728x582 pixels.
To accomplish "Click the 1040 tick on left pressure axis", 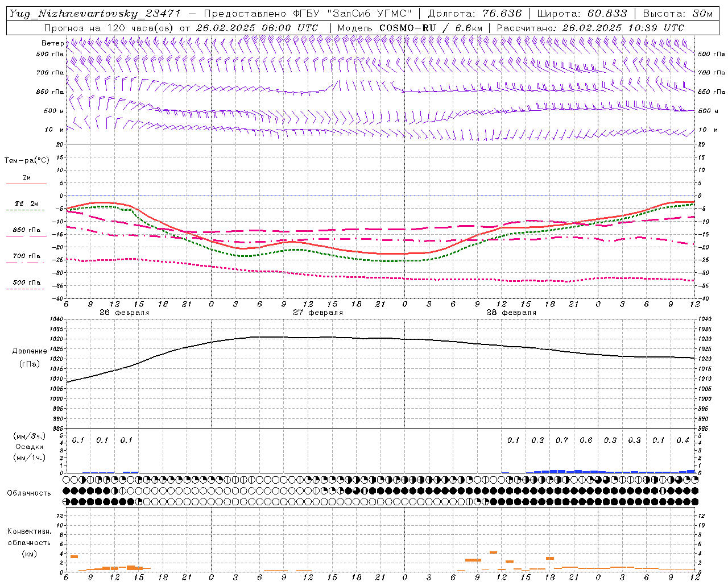I will pyautogui.click(x=57, y=319).
